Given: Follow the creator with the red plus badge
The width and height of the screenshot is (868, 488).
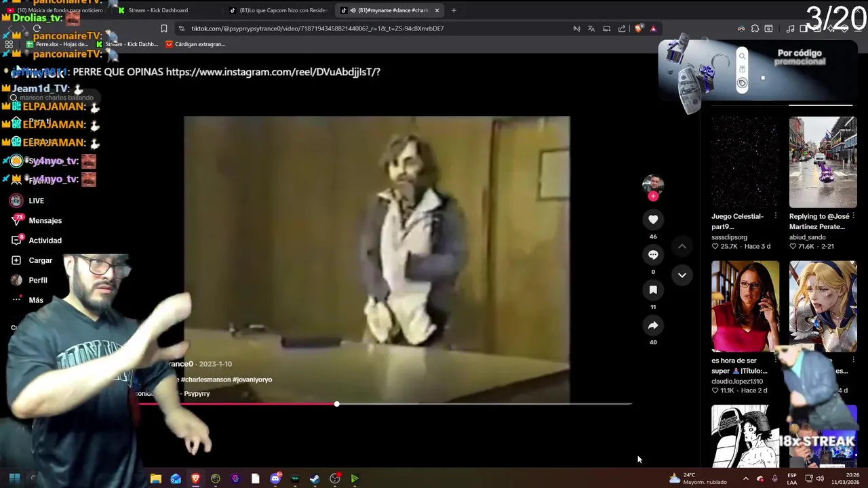Looking at the screenshot, I should [653, 197].
